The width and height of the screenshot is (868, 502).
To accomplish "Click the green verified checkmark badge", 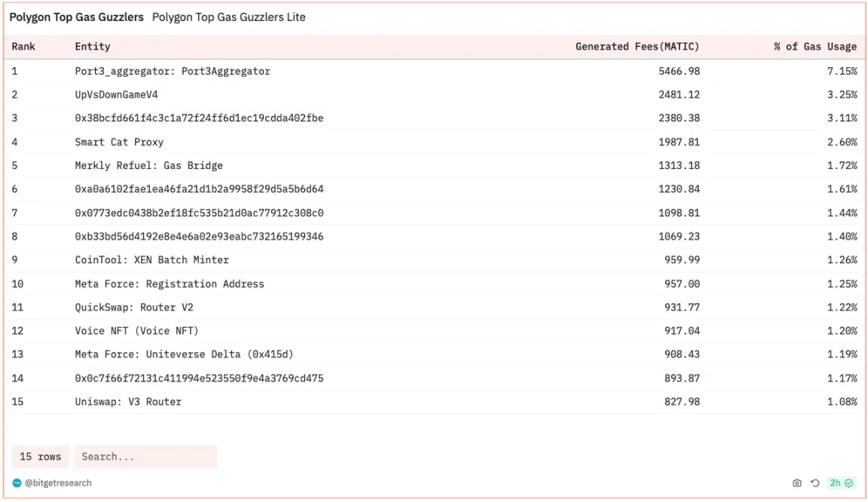I will point(848,483).
